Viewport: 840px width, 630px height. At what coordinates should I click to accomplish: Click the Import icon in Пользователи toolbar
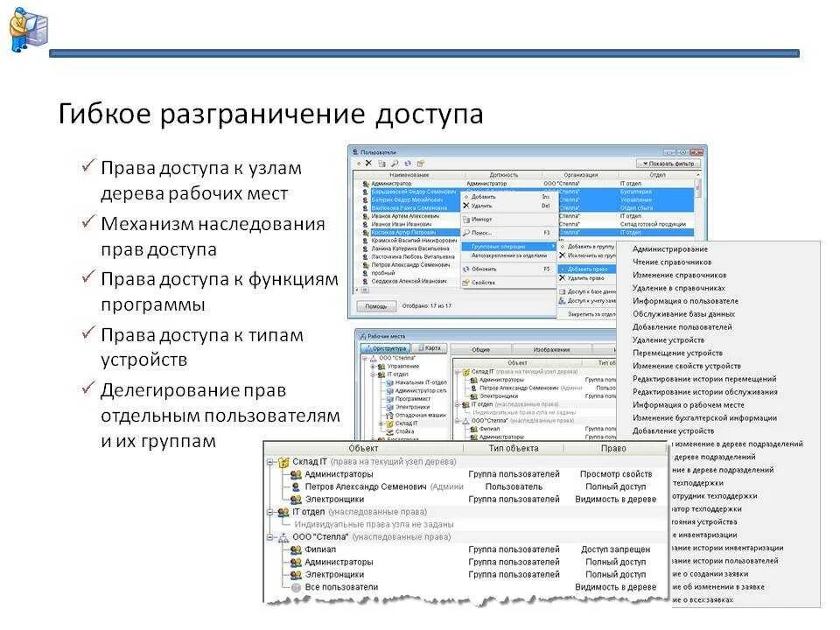382,164
